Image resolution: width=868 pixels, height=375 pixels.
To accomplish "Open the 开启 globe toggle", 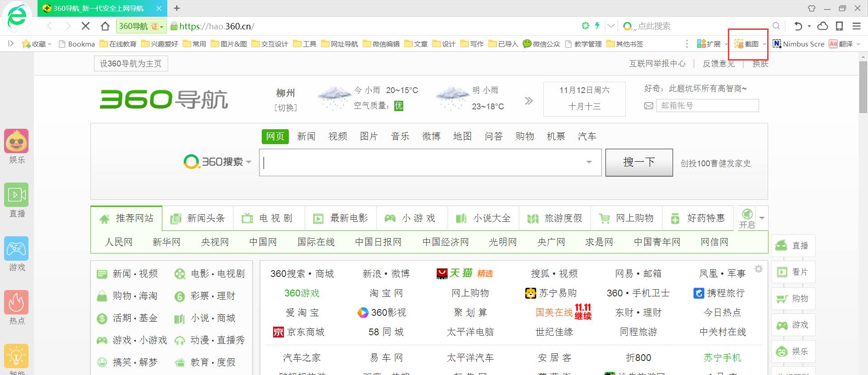I will [747, 218].
